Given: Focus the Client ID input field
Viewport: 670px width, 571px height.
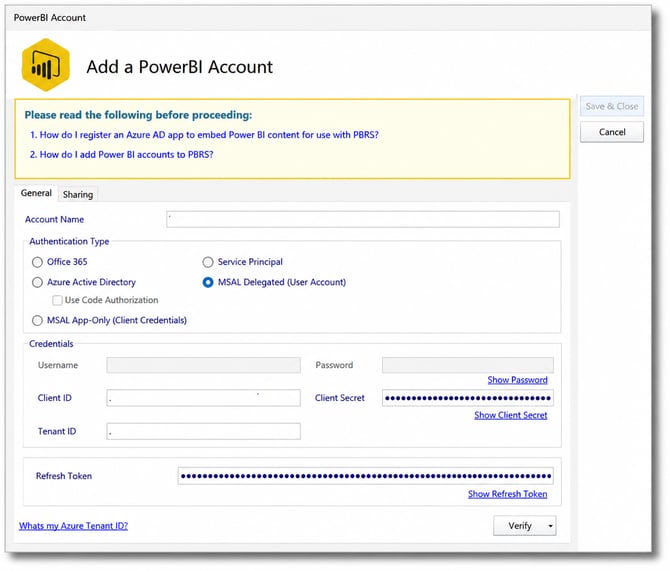Looking at the screenshot, I should point(203,398).
